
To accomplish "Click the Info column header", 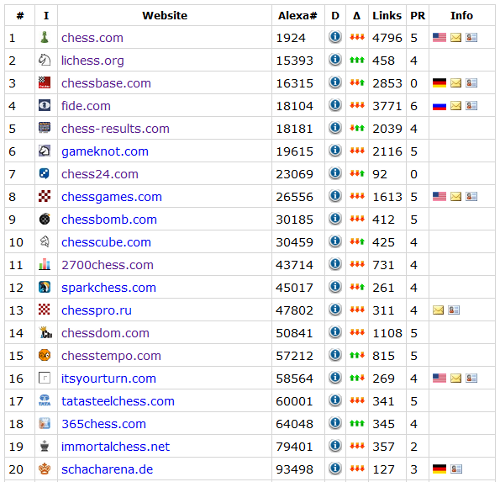I will (x=462, y=15).
